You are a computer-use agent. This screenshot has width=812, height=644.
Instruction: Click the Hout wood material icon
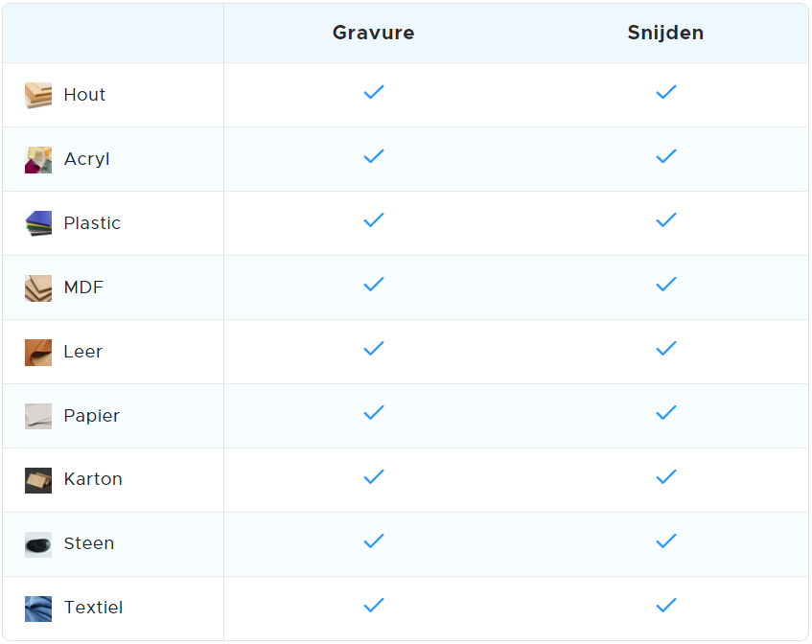point(38,95)
